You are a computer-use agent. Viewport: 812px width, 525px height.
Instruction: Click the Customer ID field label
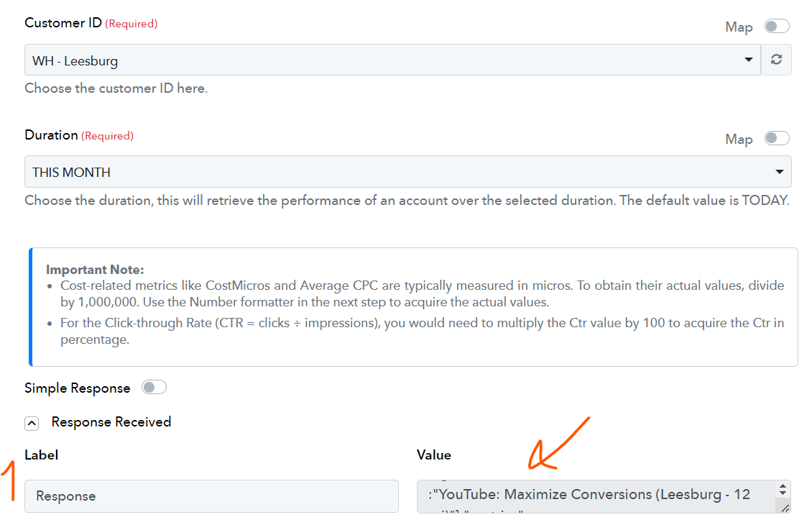[63, 23]
